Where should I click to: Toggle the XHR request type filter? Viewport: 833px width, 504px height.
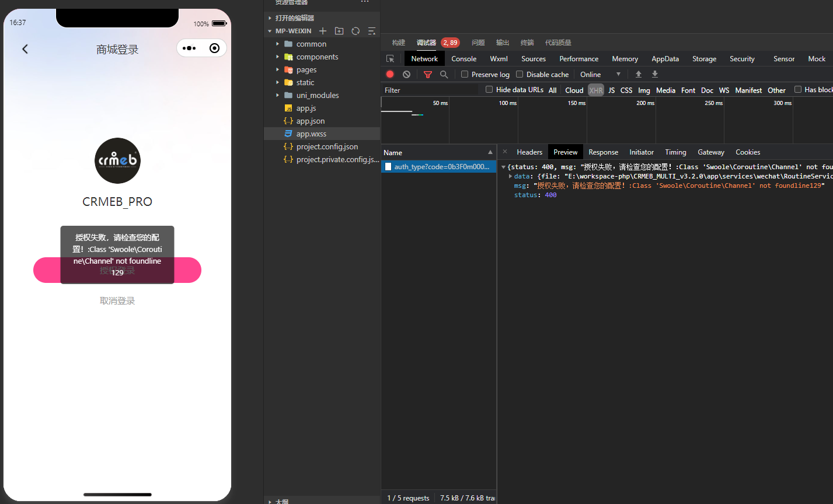coord(596,90)
